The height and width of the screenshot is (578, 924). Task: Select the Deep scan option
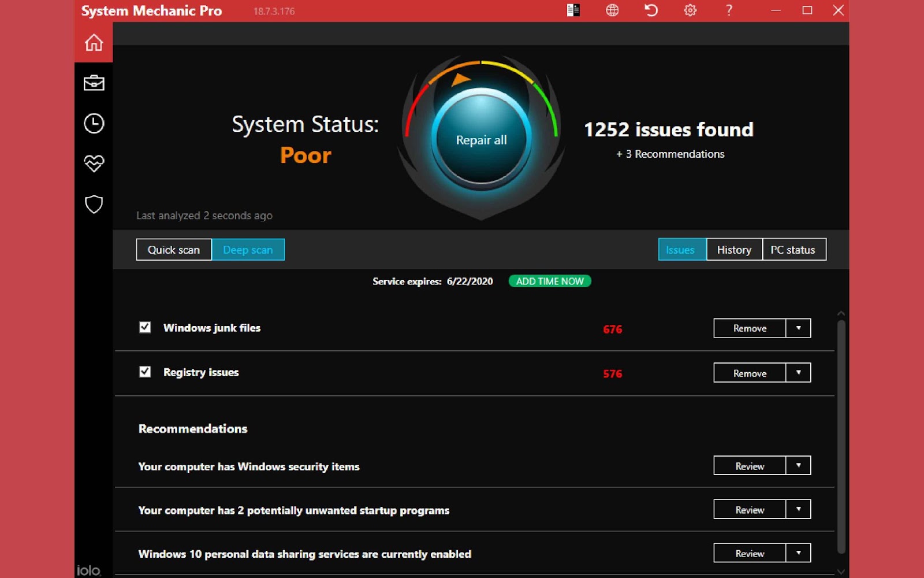click(248, 250)
